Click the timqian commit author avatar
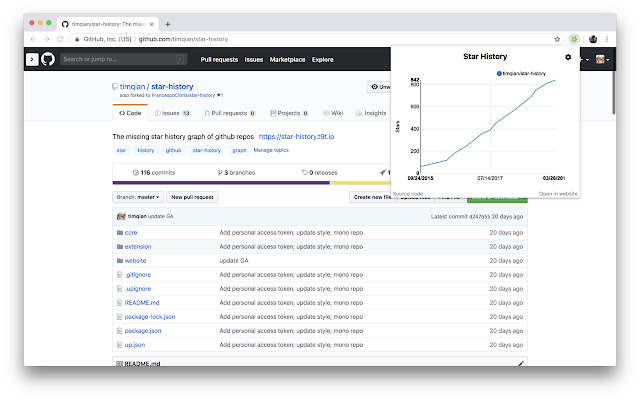The width and height of the screenshot is (640, 400). (x=121, y=216)
